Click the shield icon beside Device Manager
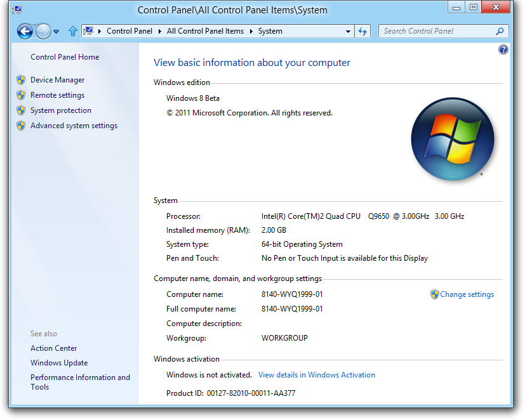 point(21,80)
